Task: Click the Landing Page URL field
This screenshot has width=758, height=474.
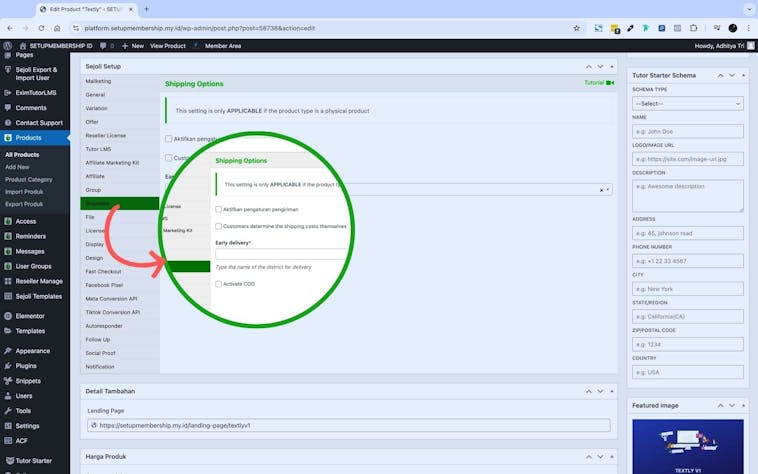Action: [348, 425]
